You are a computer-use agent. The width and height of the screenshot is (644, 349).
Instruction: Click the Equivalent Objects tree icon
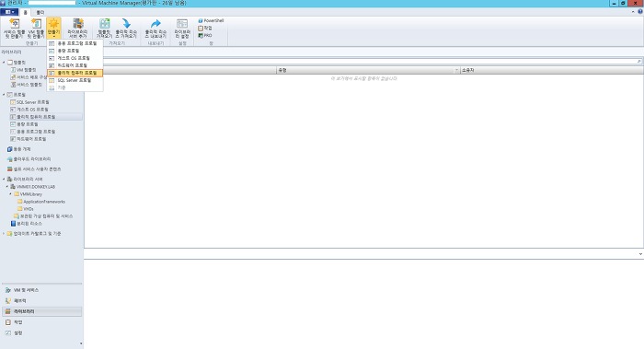[x=9, y=149]
